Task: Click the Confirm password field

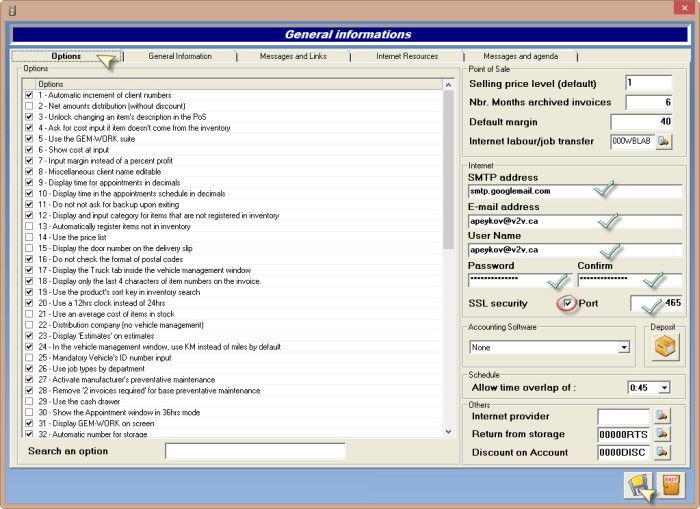Action: (629, 280)
